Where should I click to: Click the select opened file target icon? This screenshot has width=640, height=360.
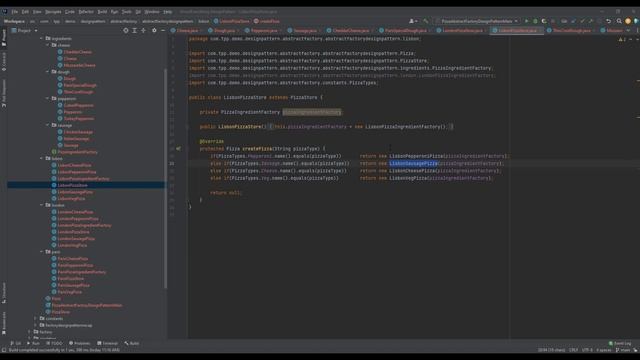[x=126, y=31]
